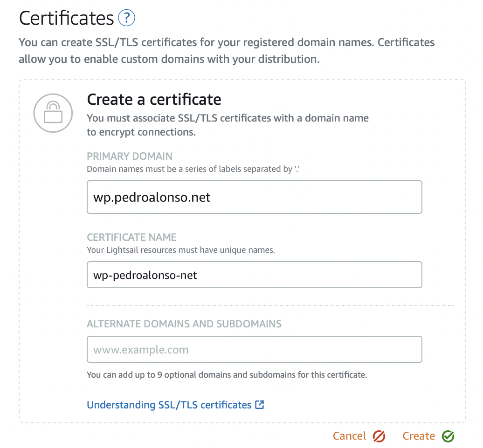Viewport: 483px width, 448px height.
Task: Select the lock emblem in the create panel
Action: [x=53, y=113]
